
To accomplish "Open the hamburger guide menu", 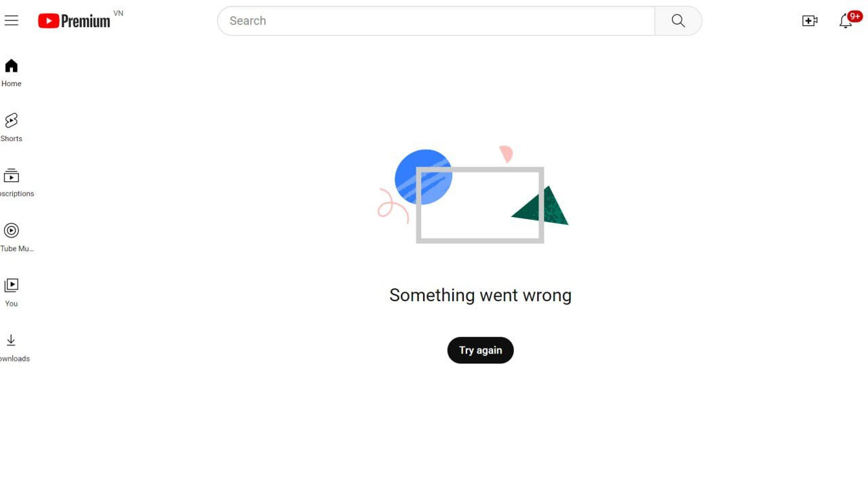I will [x=11, y=20].
